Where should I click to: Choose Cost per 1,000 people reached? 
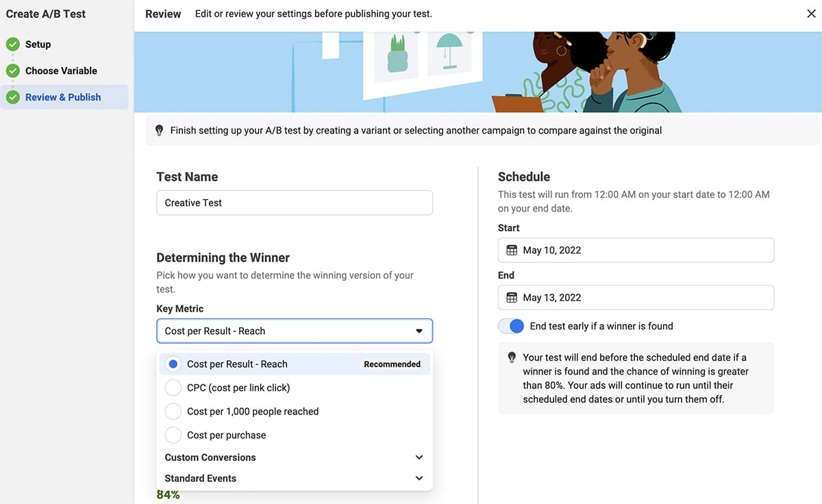point(174,412)
